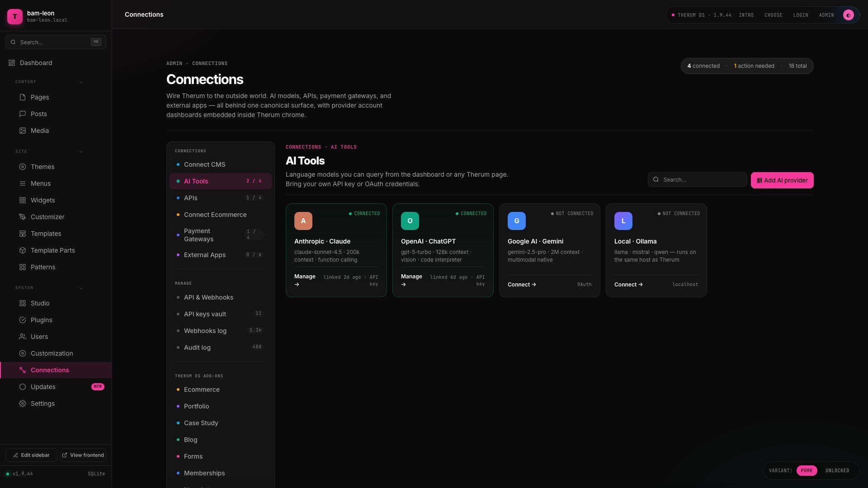This screenshot has height=488, width=868.
Task: Collapse the SYSTEM sidebar section
Action: pyautogui.click(x=81, y=288)
